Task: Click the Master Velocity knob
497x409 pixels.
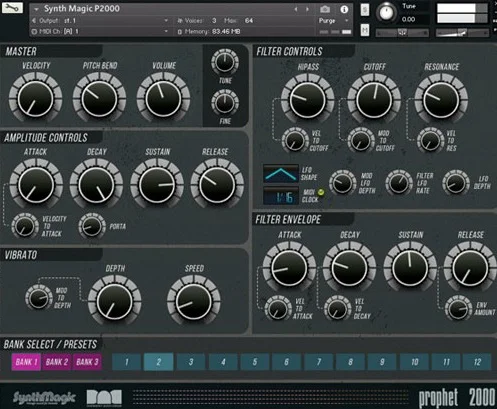Action: pos(35,99)
